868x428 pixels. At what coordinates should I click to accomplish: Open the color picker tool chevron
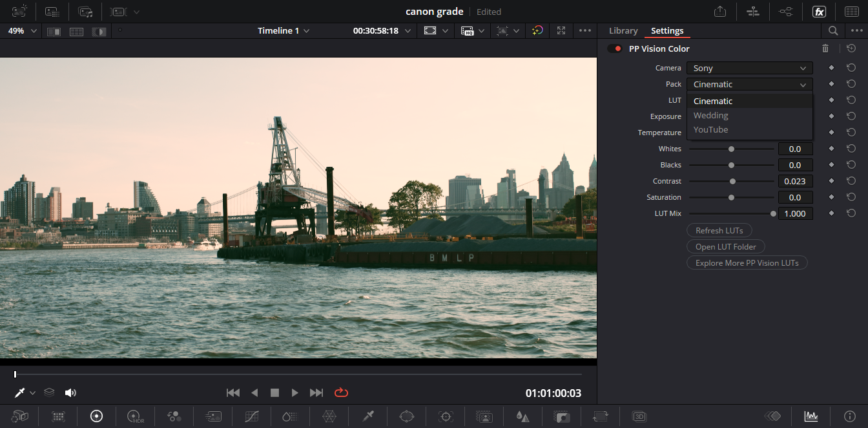pos(32,393)
